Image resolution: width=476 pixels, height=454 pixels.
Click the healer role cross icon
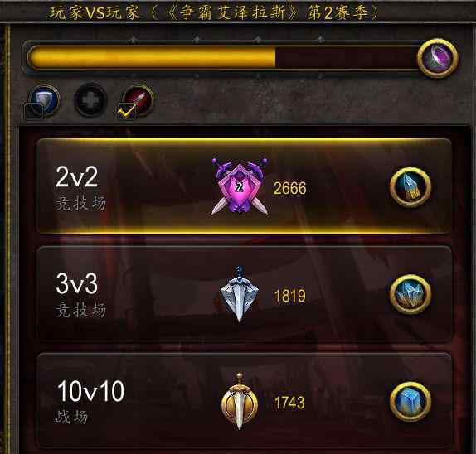click(x=90, y=100)
